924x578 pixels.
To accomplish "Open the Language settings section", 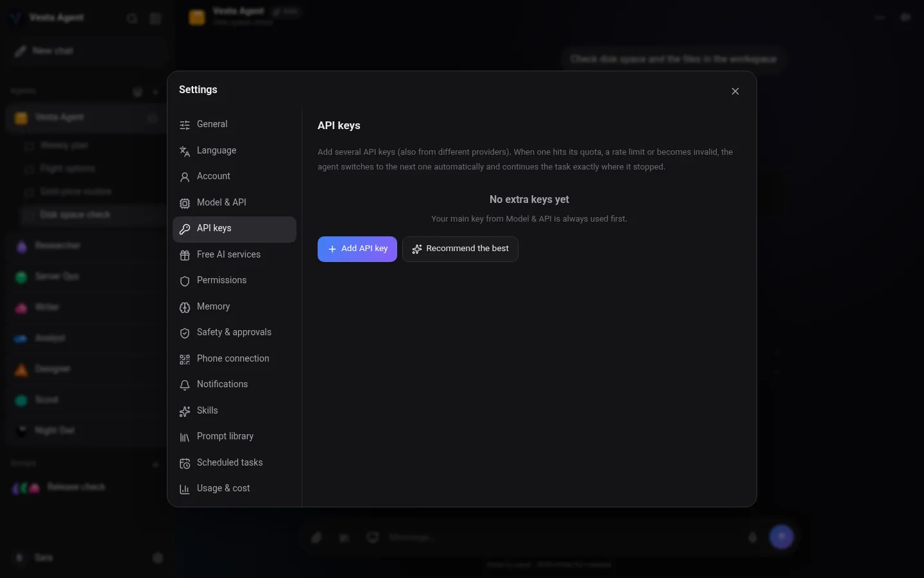I will pyautogui.click(x=234, y=151).
